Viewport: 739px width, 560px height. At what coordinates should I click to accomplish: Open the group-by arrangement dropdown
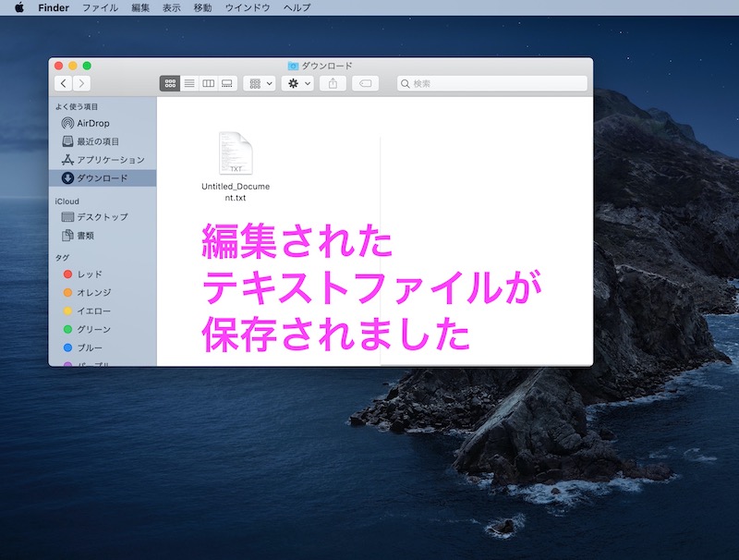click(x=260, y=83)
